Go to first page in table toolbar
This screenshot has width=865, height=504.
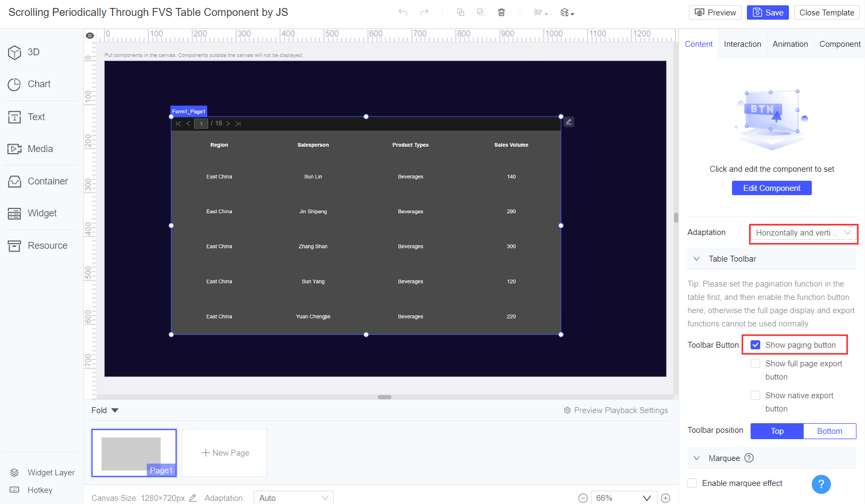[x=179, y=123]
